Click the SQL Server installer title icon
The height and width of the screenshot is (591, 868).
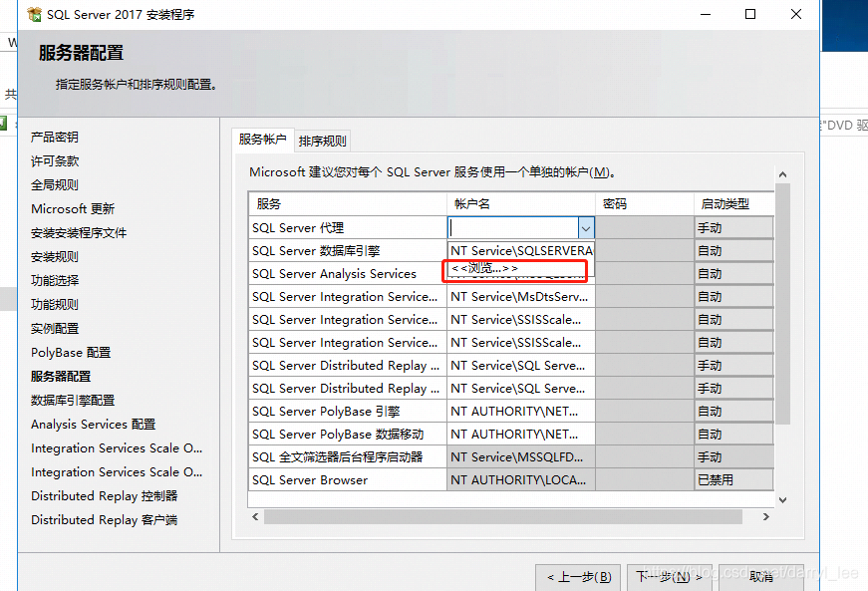(x=34, y=14)
